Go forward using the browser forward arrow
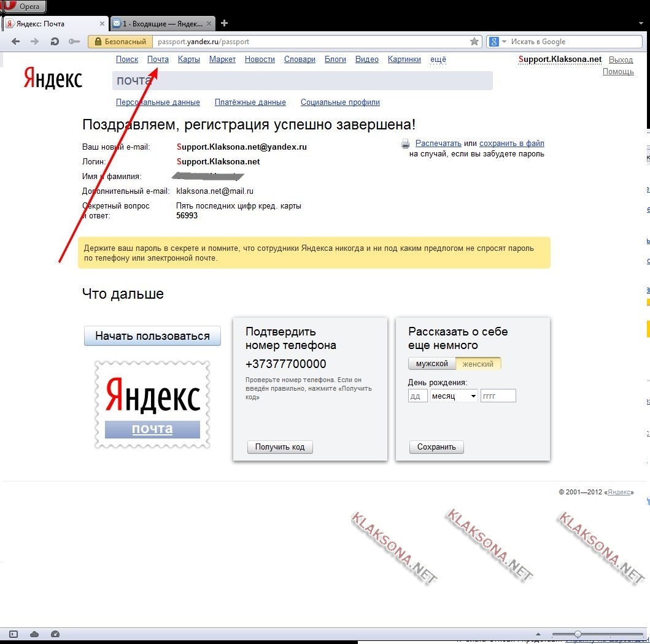The height and width of the screenshot is (644, 650). pyautogui.click(x=35, y=42)
